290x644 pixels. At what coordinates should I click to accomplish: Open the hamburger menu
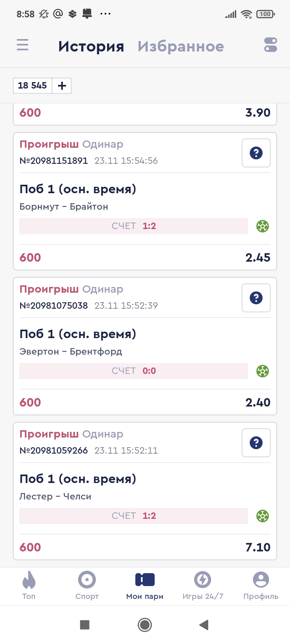[x=23, y=45]
